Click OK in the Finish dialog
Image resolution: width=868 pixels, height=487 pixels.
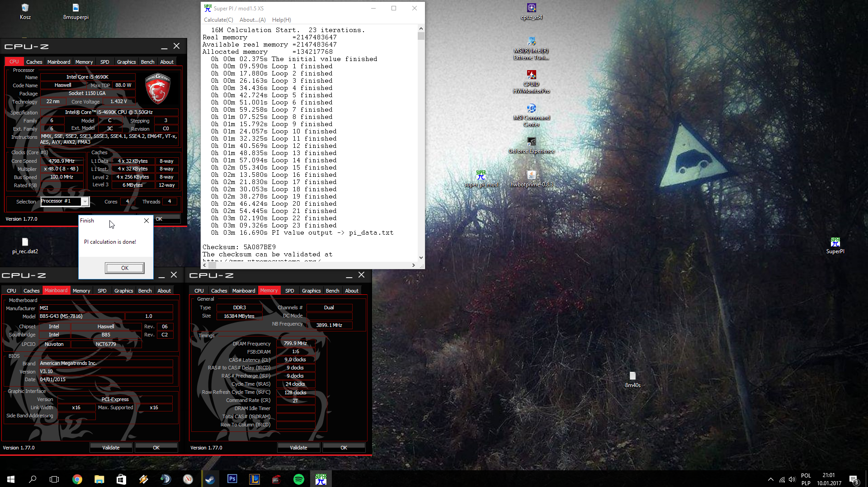[x=125, y=268]
